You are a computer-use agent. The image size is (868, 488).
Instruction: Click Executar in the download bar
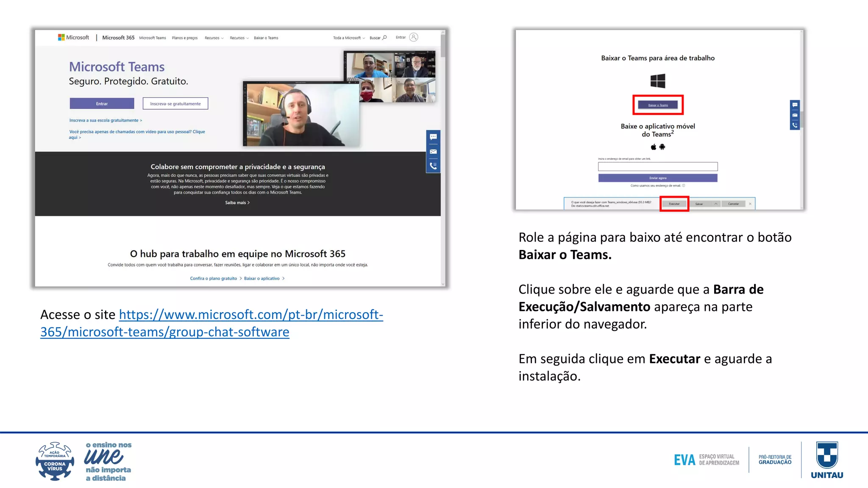pos(674,204)
